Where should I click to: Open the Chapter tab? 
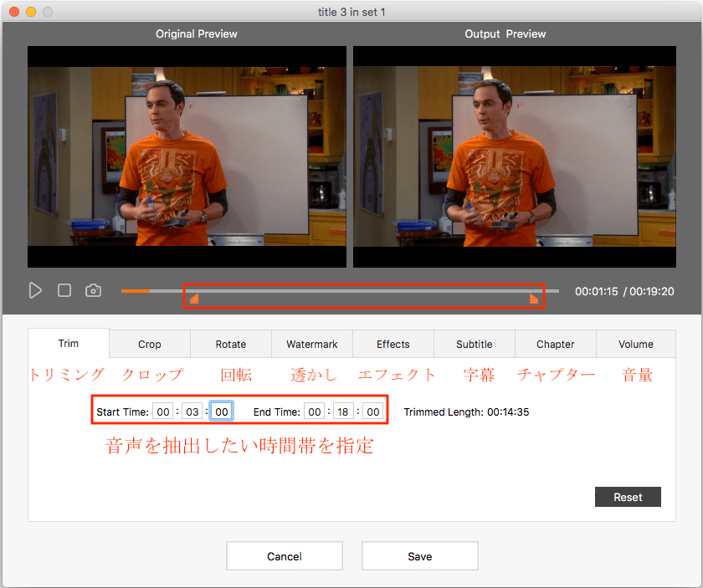click(x=556, y=345)
